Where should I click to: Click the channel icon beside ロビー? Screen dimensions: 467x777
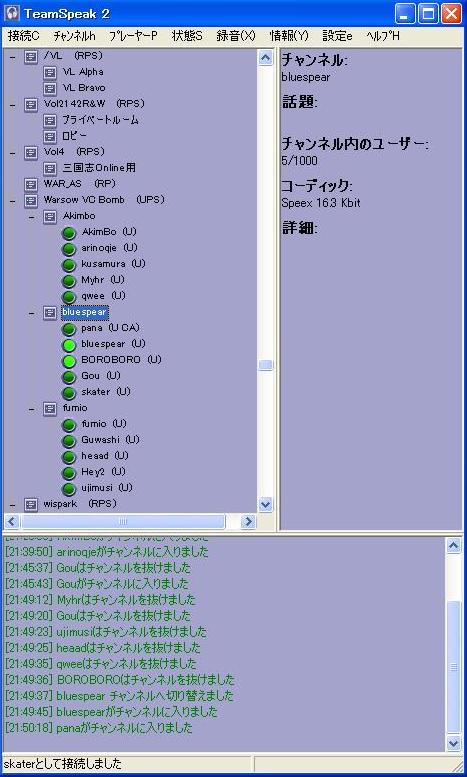coord(50,136)
